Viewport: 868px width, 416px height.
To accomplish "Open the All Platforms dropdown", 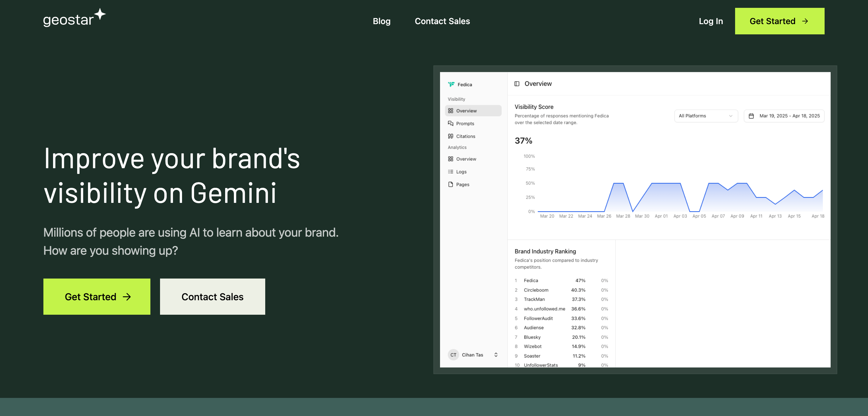I will pyautogui.click(x=706, y=116).
